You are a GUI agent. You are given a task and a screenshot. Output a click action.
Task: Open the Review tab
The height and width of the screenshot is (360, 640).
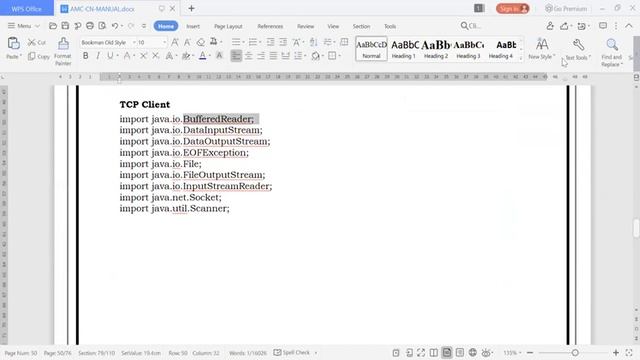(305, 26)
